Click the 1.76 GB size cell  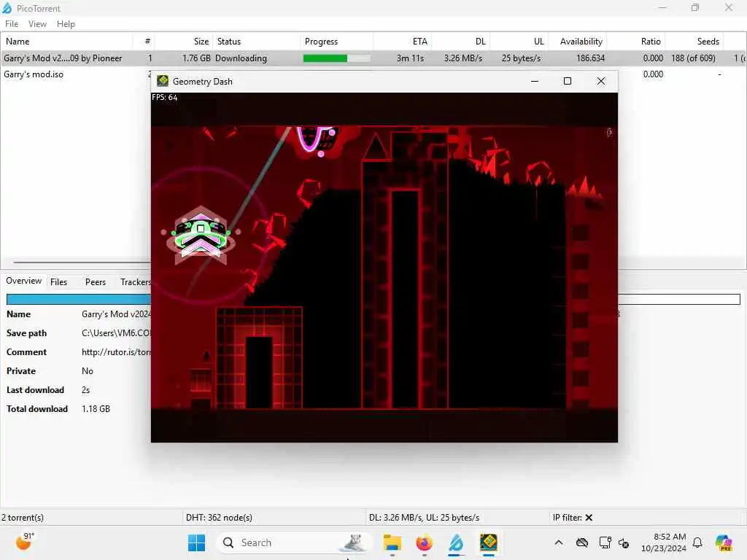[x=196, y=58]
